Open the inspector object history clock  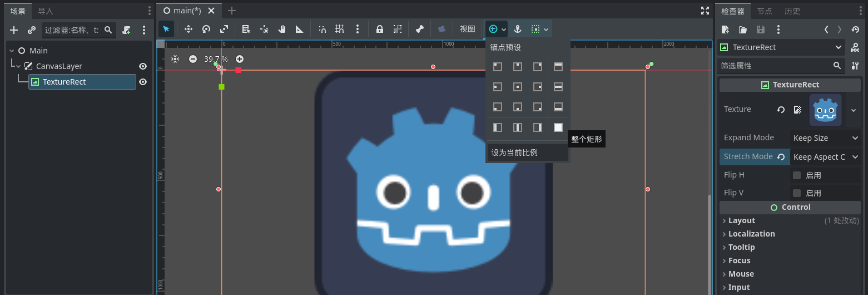tap(855, 29)
